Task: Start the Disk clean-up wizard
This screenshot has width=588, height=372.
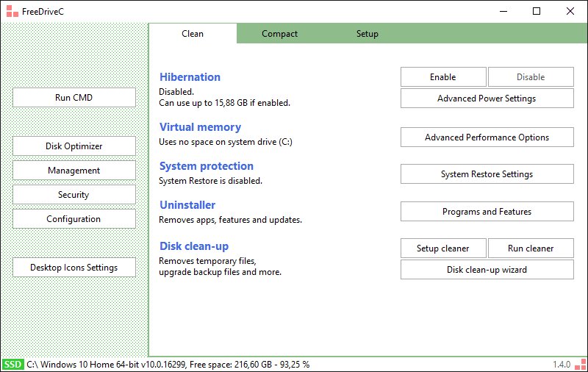Action: pyautogui.click(x=487, y=270)
